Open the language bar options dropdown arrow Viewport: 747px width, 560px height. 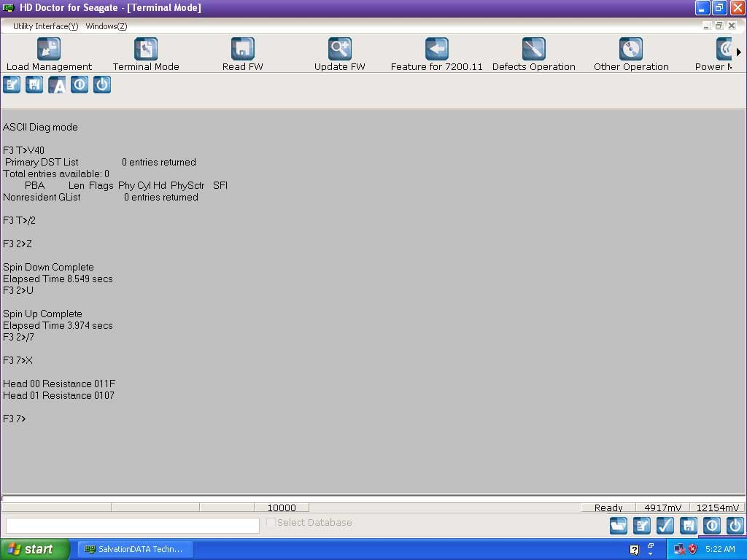651,554
